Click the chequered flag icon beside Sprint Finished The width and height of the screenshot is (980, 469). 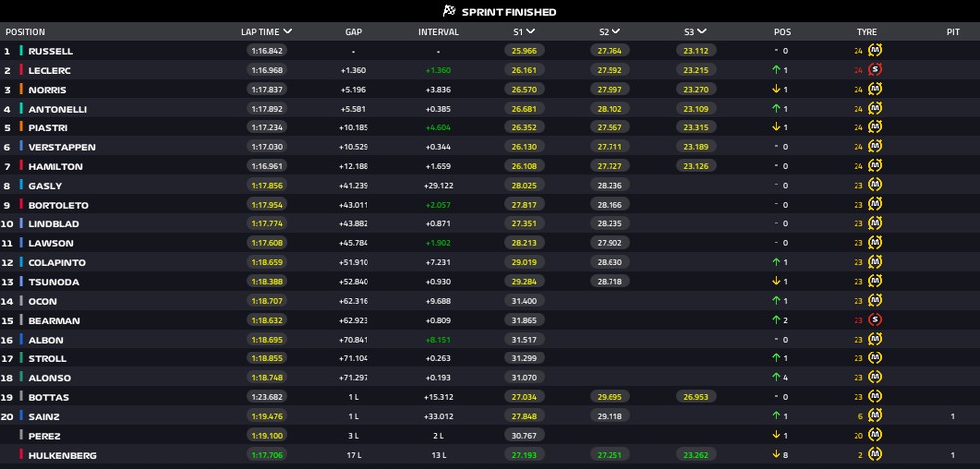(449, 11)
